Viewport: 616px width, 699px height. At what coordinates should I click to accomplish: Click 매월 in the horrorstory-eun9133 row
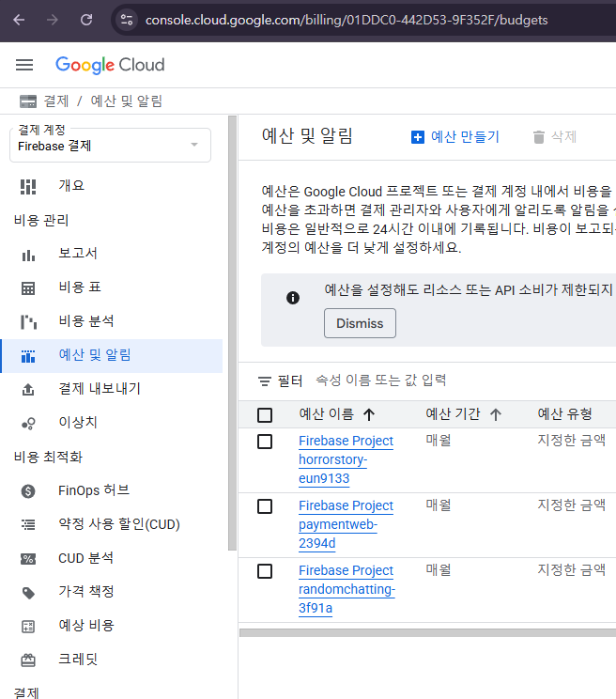[439, 441]
